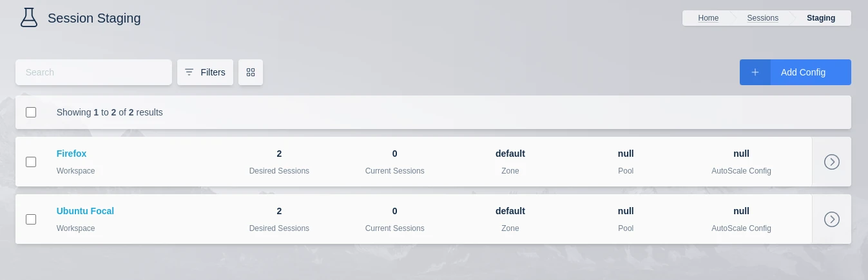Click the Firefox Zone default value
The width and height of the screenshot is (868, 280).
510,154
